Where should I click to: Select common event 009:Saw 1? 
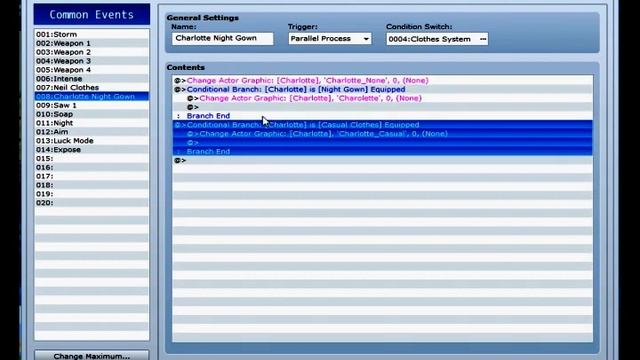pyautogui.click(x=92, y=105)
